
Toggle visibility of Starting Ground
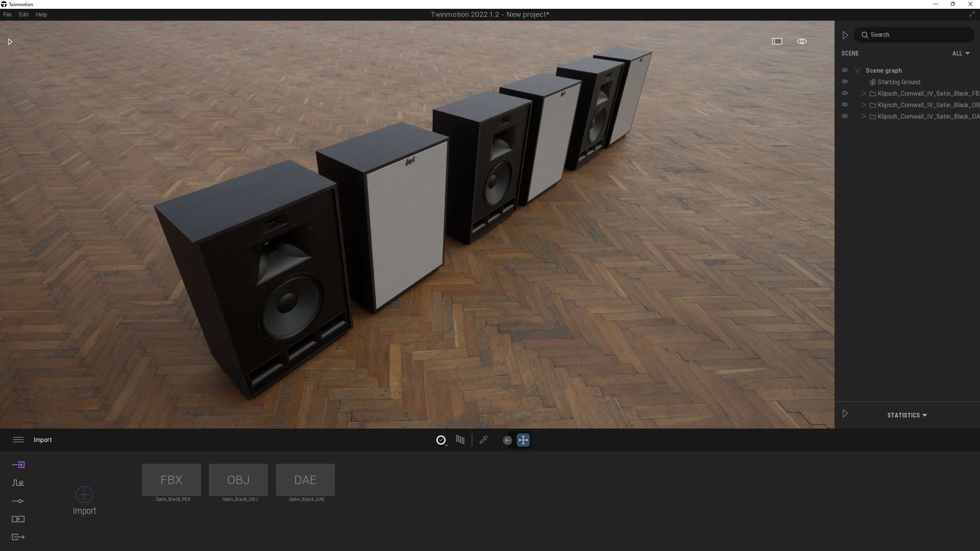tap(844, 82)
